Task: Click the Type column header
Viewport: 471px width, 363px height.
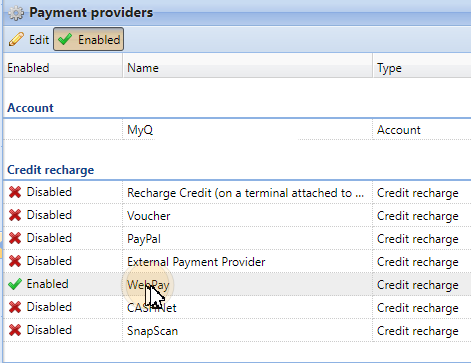Action: [422, 68]
